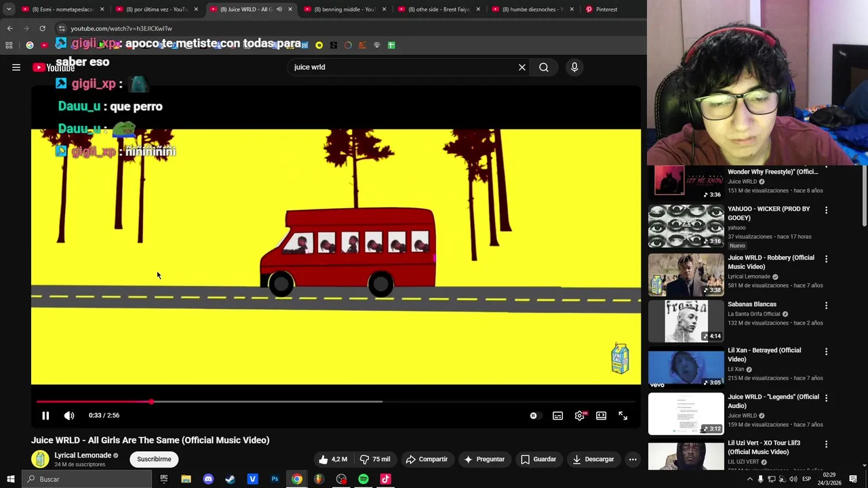Enter fullscreen on the video player
Image resolution: width=868 pixels, height=488 pixels.
tap(623, 415)
